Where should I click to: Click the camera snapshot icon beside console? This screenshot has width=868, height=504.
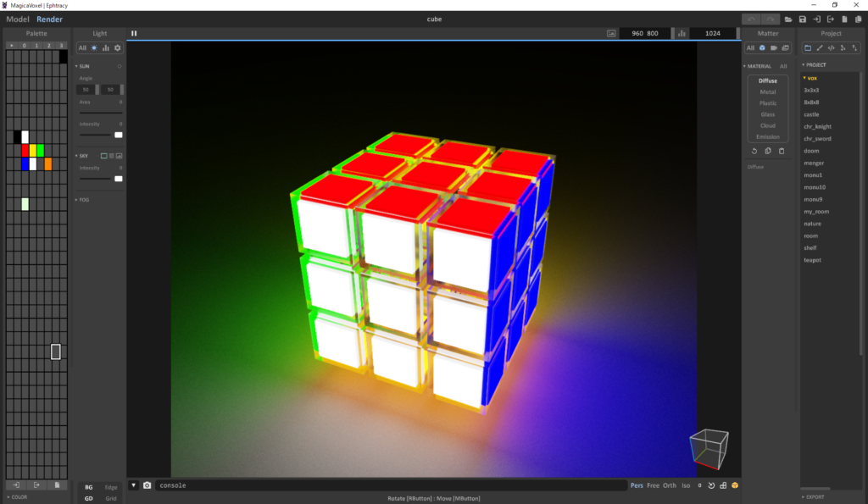147,485
